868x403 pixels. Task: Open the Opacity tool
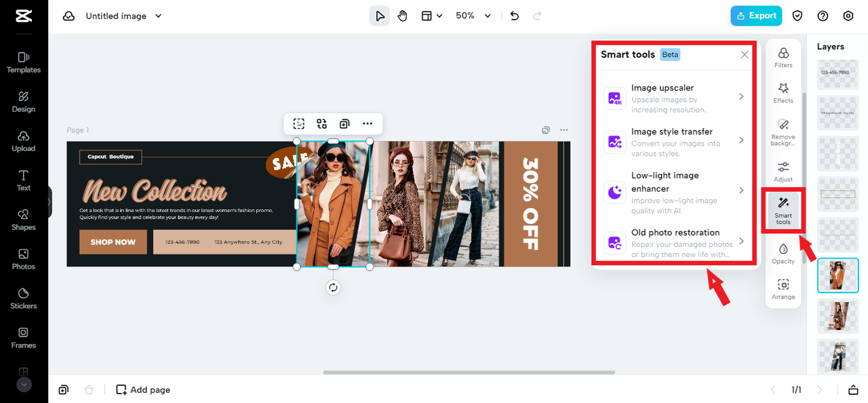(783, 254)
